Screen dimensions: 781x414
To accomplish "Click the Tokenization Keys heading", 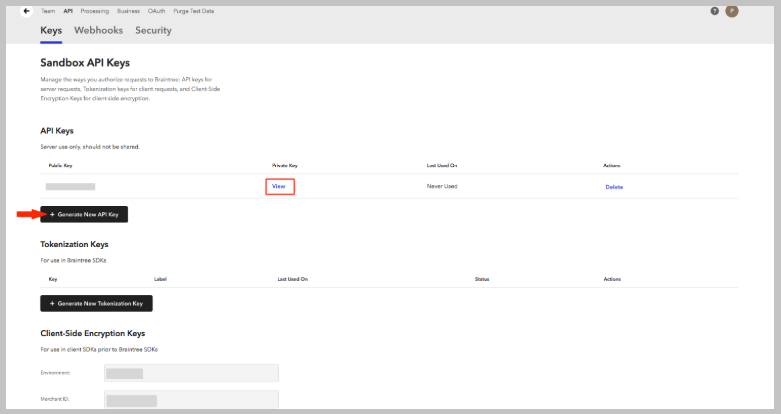I will [74, 244].
